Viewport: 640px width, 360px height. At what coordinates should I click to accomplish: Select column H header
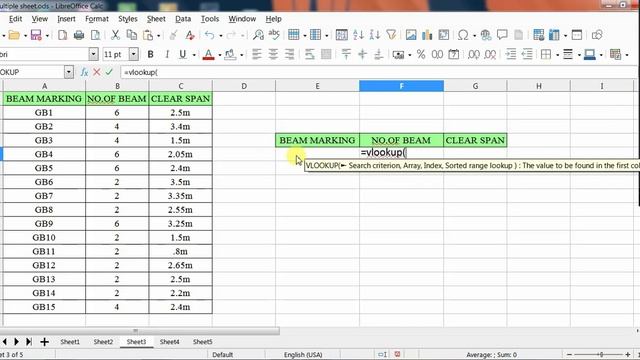coord(538,86)
